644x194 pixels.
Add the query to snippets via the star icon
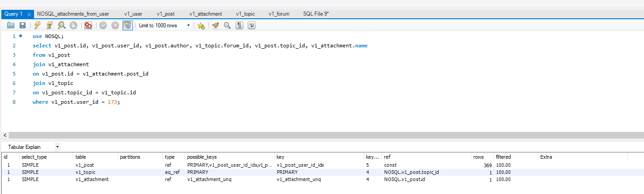click(x=201, y=25)
